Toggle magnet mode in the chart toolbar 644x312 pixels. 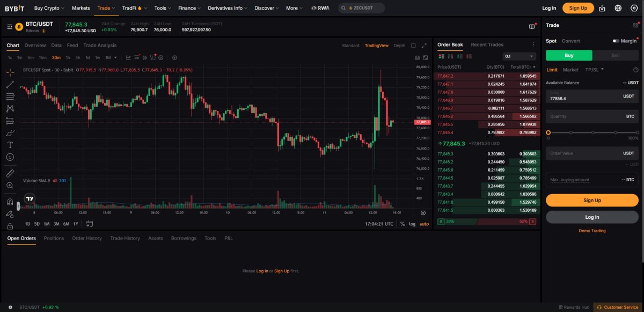(10, 202)
